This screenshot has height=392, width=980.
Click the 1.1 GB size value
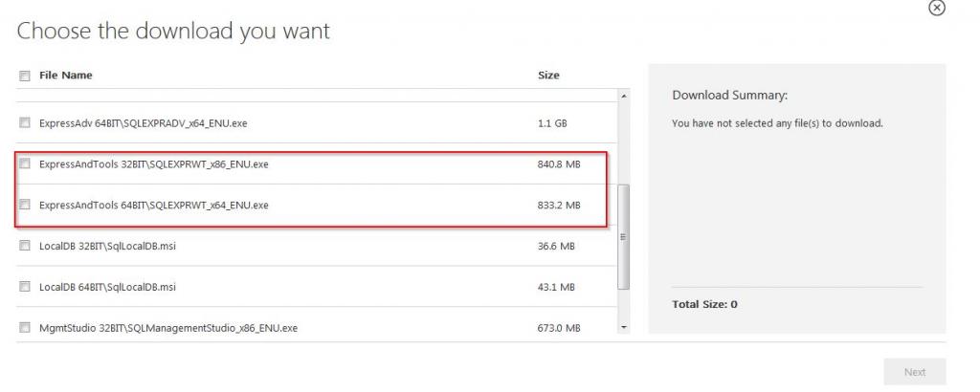(552, 123)
